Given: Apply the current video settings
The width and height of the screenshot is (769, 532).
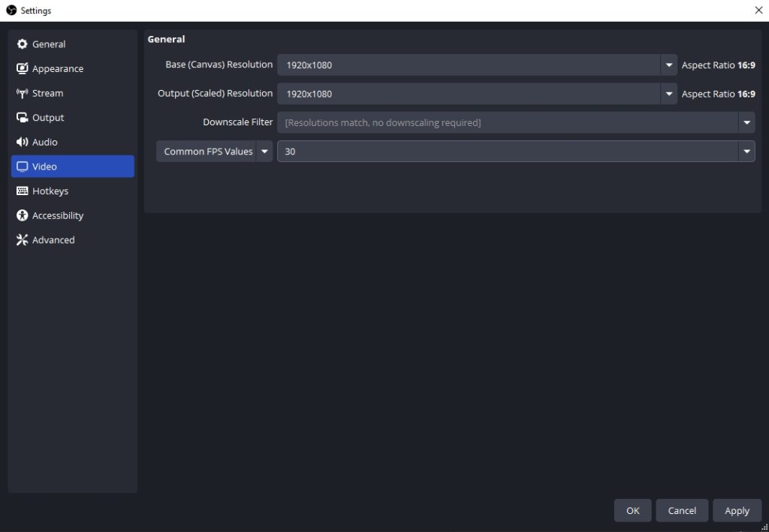Looking at the screenshot, I should [737, 510].
